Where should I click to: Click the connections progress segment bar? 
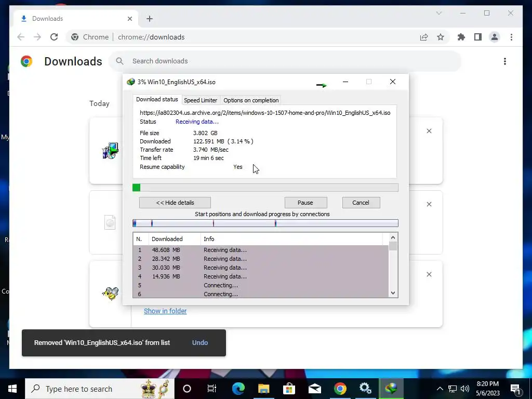265,223
